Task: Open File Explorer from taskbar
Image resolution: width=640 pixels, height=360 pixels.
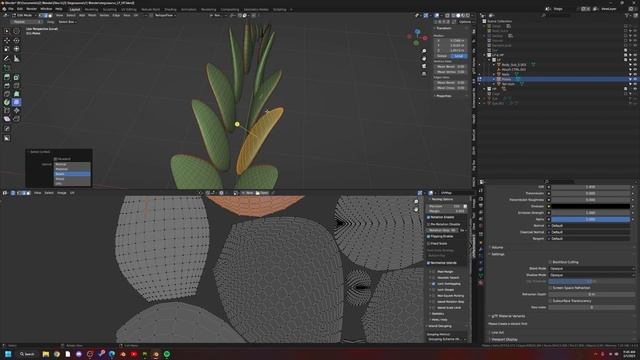Action: point(46,354)
